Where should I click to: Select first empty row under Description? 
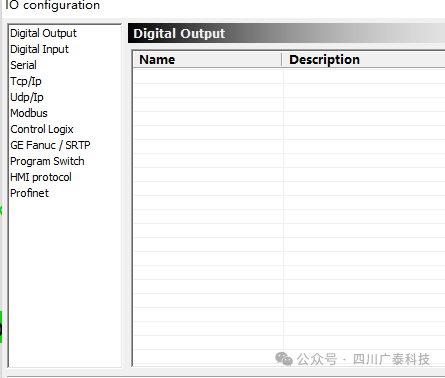click(x=364, y=76)
